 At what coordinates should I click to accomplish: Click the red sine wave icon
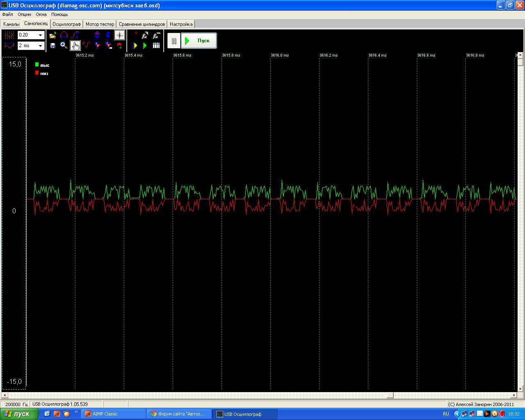(x=86, y=46)
